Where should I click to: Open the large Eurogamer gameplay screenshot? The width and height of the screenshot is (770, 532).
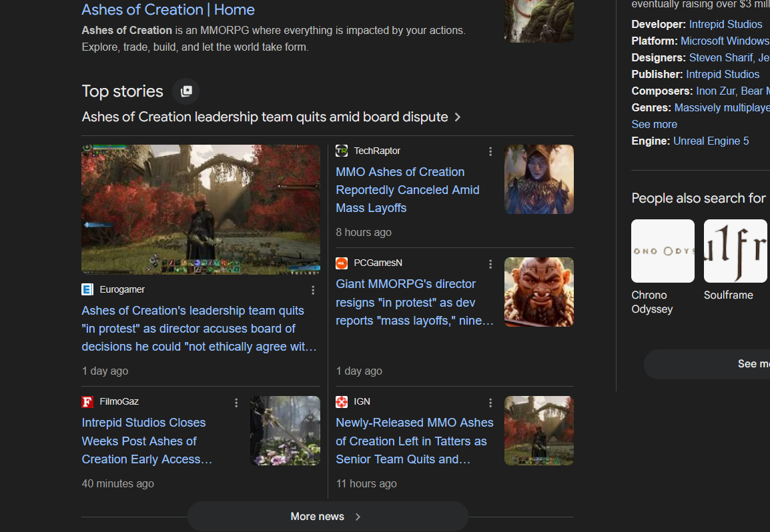201,209
